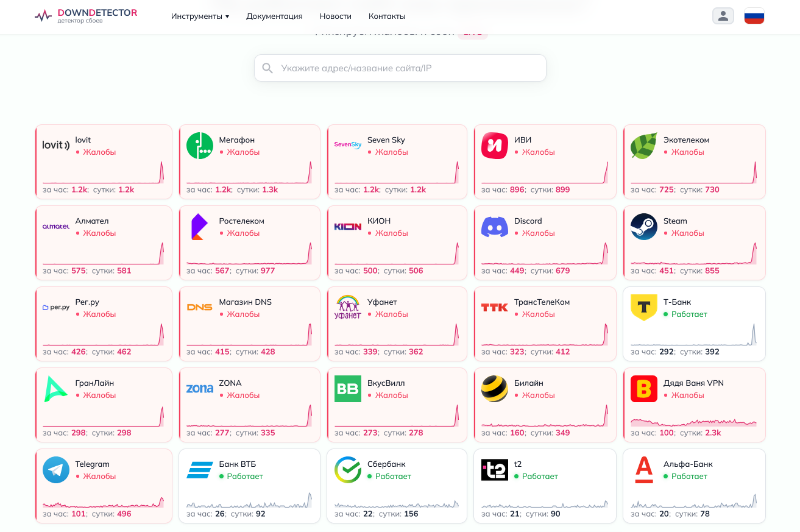The image size is (800, 532).
Task: Open the ИВИ red logo icon
Action: [x=495, y=146]
